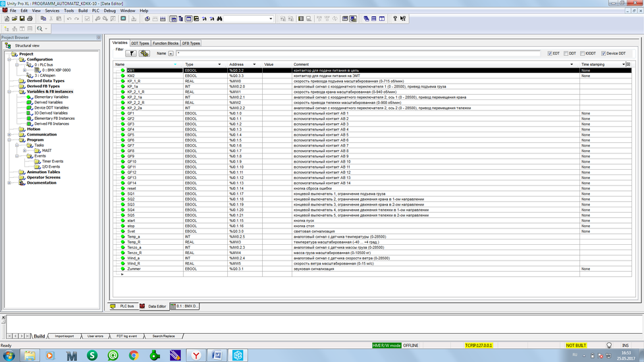Switch to the DFB Types tab
The height and width of the screenshot is (362, 644).
click(x=191, y=43)
